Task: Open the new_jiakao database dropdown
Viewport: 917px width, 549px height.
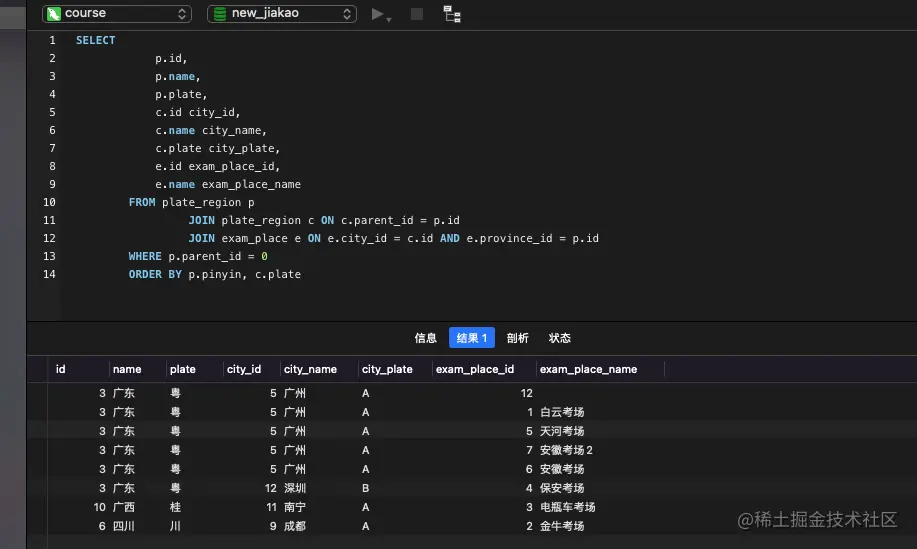Action: (x=282, y=14)
